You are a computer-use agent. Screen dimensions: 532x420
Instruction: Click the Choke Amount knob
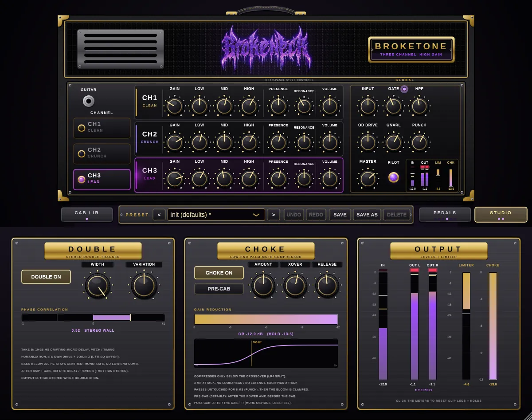(263, 286)
